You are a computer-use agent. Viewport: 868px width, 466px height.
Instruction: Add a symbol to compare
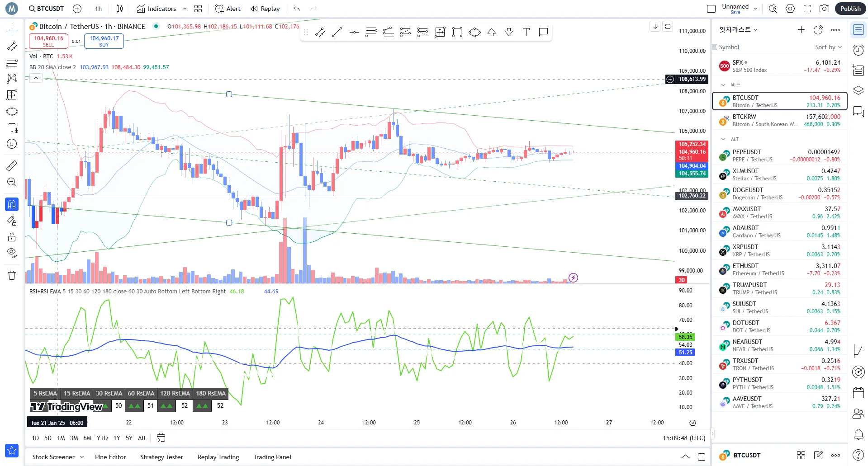tap(77, 9)
